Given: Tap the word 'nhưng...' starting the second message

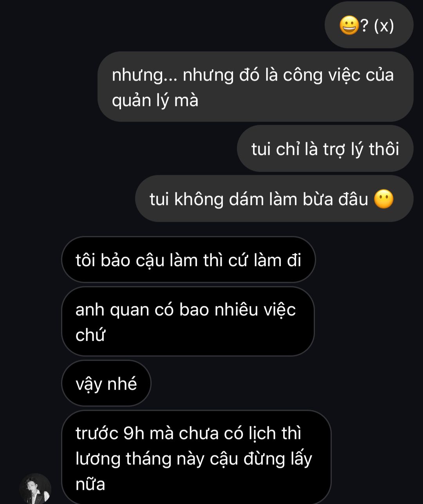Looking at the screenshot, I should point(145,76).
